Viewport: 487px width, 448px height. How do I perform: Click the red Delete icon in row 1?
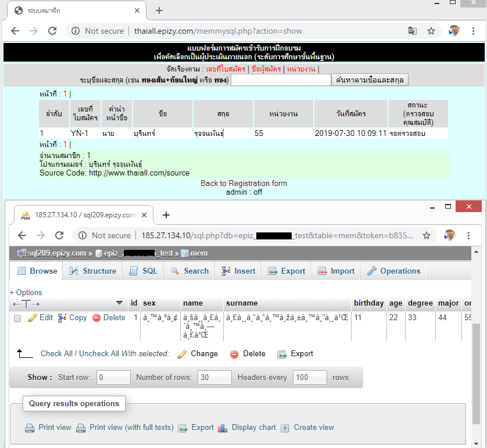pos(96,318)
